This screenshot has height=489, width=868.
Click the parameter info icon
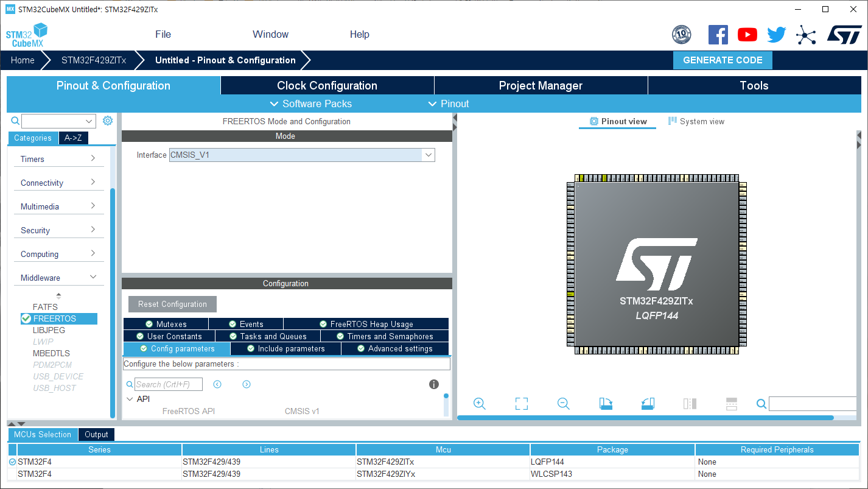click(434, 384)
